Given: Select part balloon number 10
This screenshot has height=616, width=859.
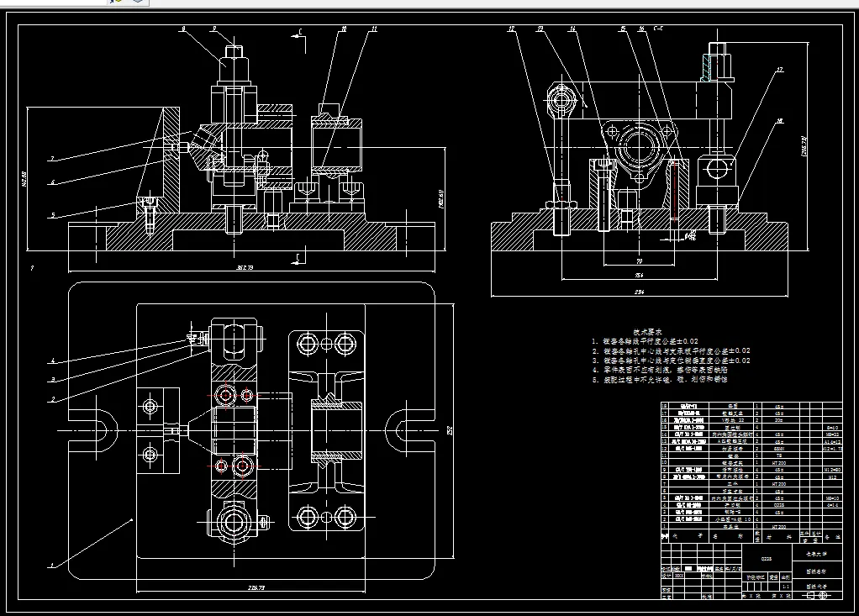Looking at the screenshot, I should click(x=344, y=29).
